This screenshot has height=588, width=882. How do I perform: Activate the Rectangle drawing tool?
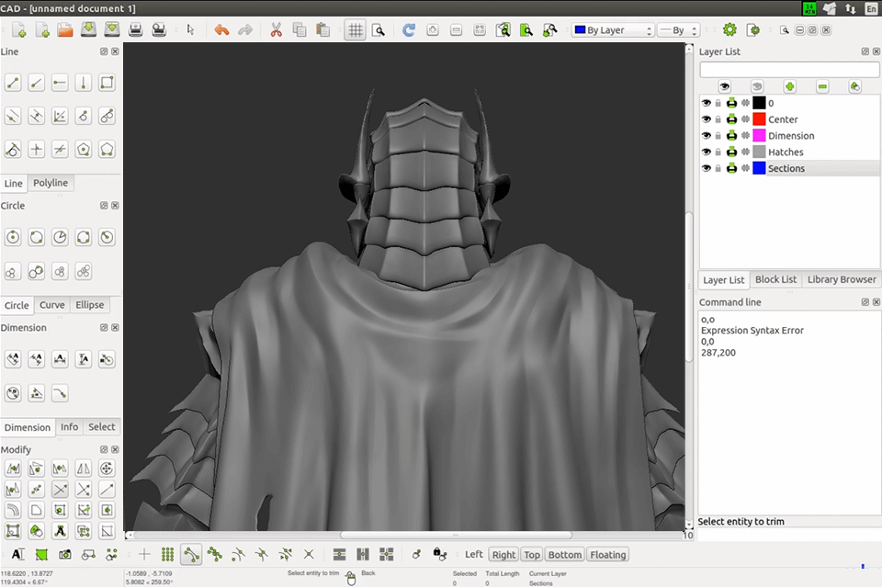(106, 83)
